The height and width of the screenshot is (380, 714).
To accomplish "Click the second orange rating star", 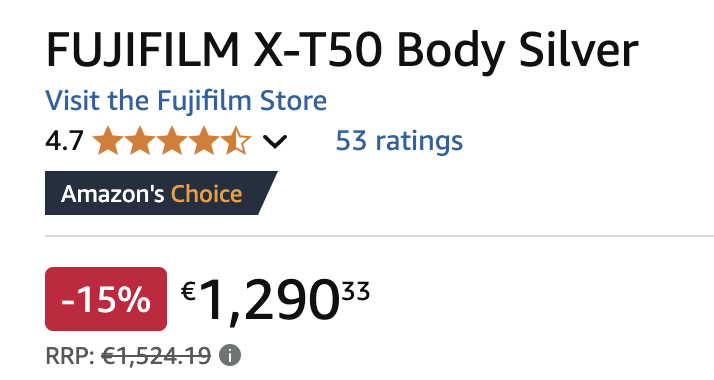I will [x=140, y=141].
